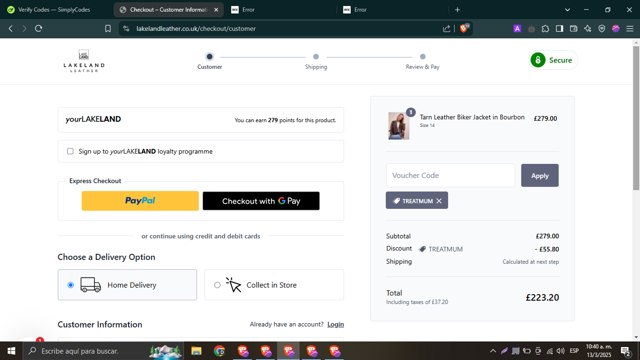
Task: Open the volume control in tray
Action: pyautogui.click(x=561, y=351)
